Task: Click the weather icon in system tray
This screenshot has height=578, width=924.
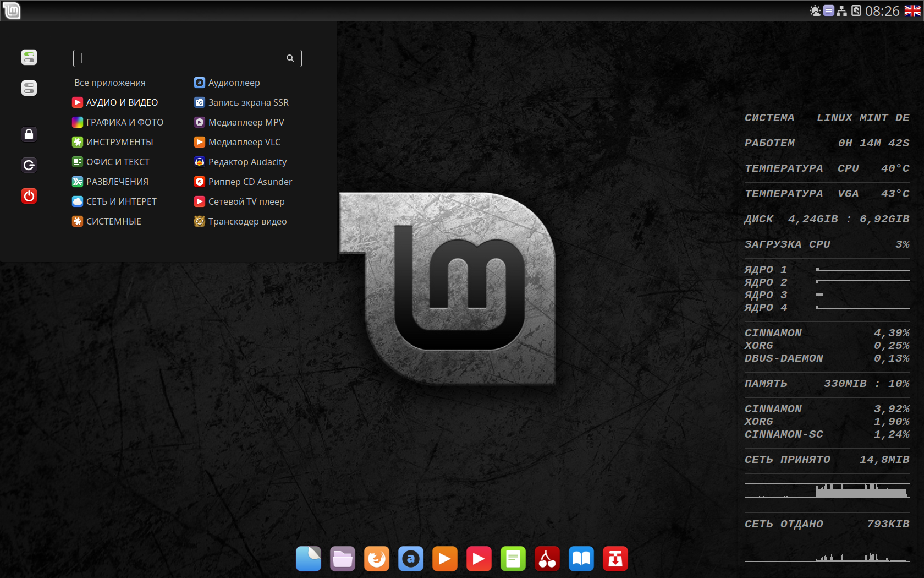Action: (x=815, y=10)
